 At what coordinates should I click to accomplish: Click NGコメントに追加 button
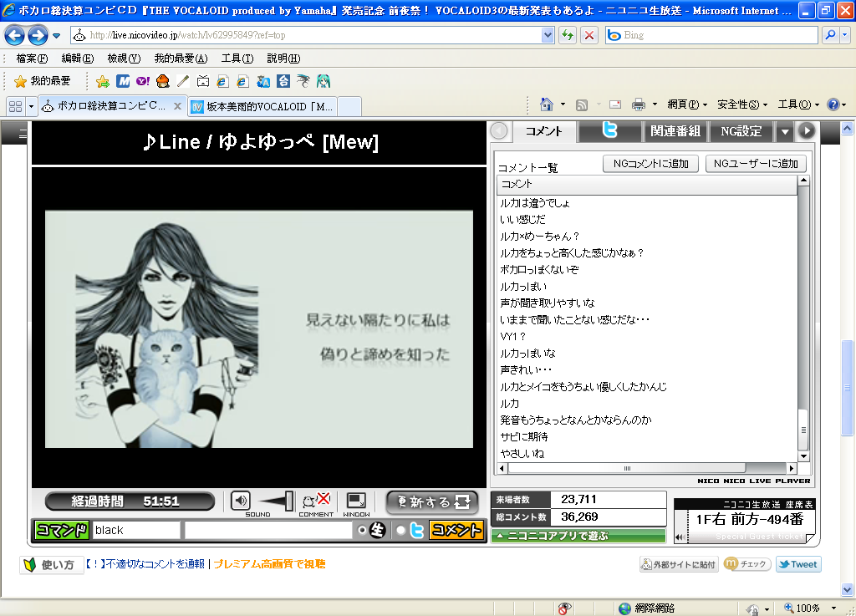(650, 164)
